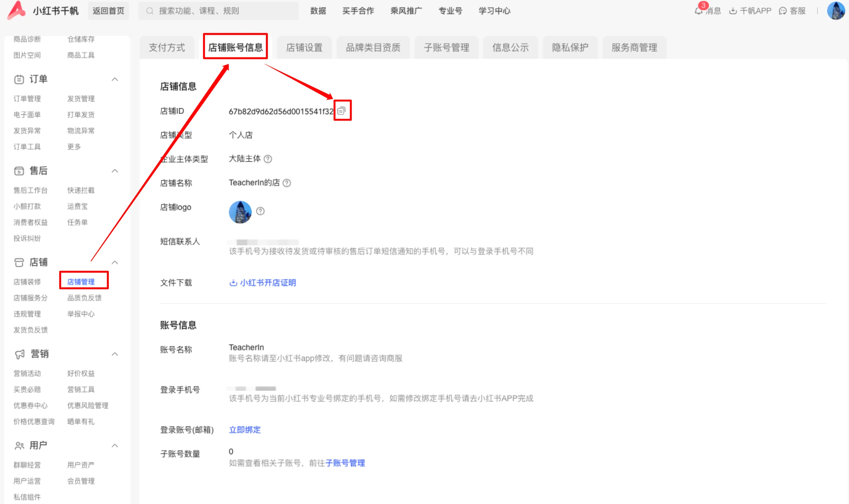Follow the 子账号管理 inline link

point(345,463)
